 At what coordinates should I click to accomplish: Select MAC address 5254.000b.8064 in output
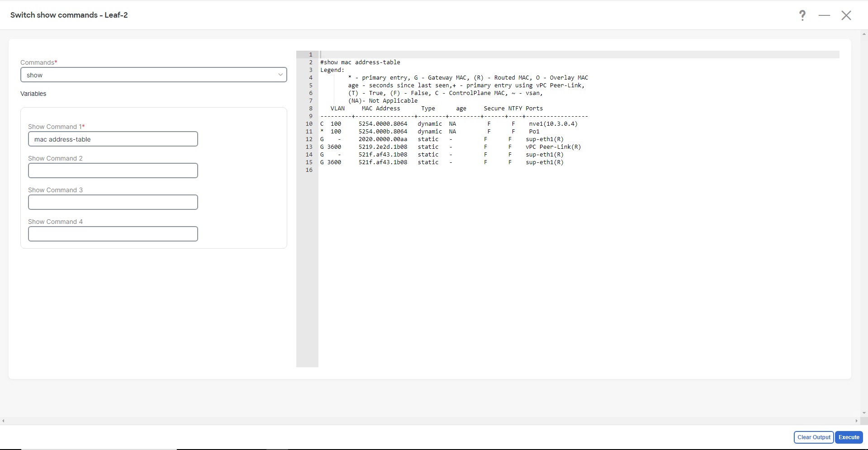coord(383,132)
